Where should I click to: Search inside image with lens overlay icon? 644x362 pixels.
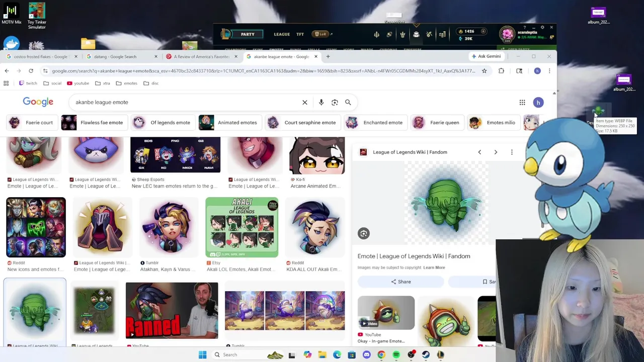(363, 233)
